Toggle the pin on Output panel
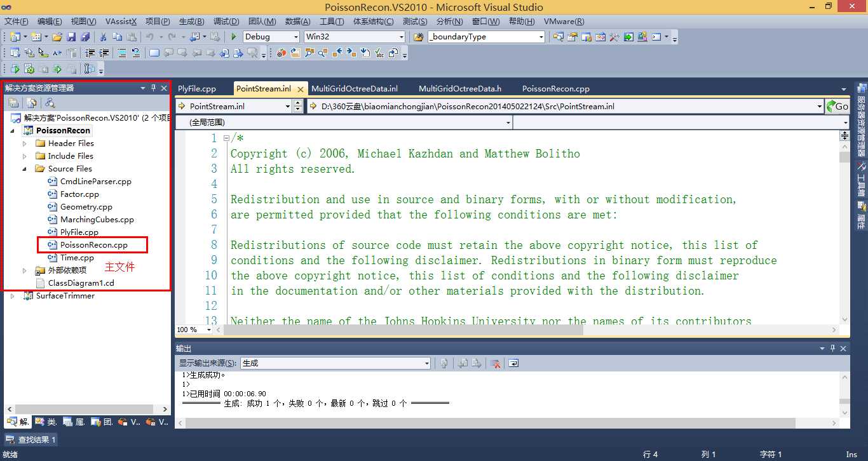Image resolution: width=868 pixels, height=461 pixels. click(x=832, y=349)
